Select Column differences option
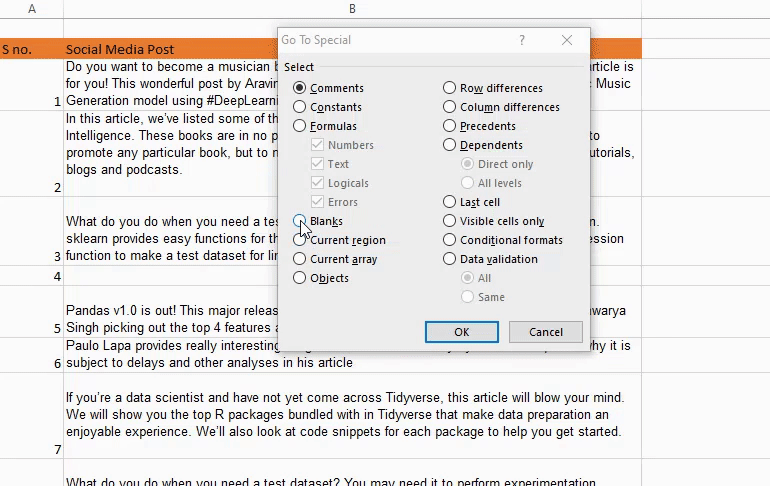770x486 pixels. tap(450, 107)
